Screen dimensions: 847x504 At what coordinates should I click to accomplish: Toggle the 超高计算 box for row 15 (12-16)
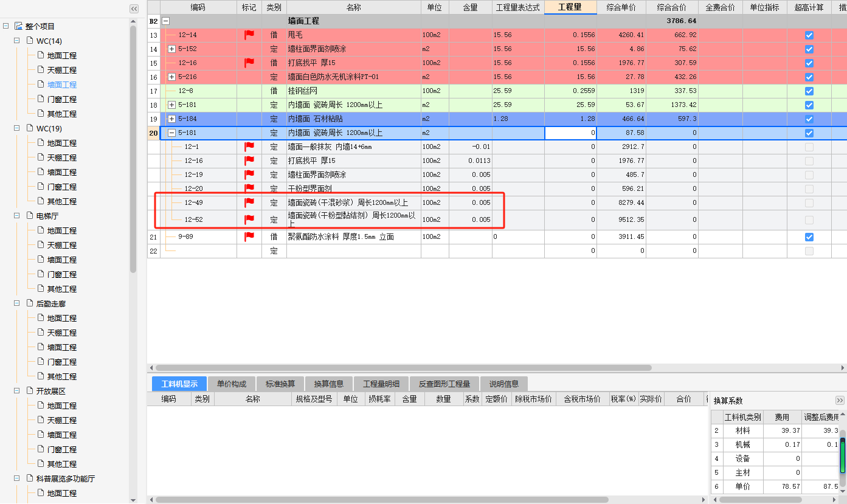click(809, 63)
